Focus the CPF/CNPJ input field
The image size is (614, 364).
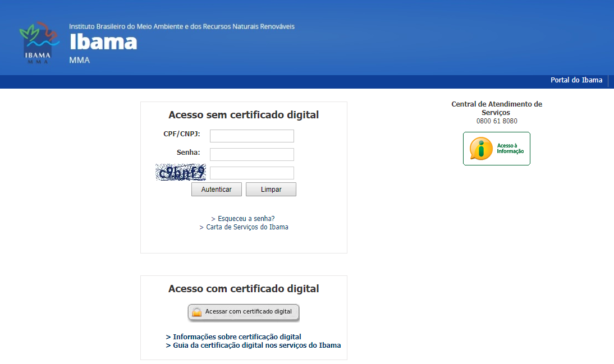pyautogui.click(x=252, y=136)
